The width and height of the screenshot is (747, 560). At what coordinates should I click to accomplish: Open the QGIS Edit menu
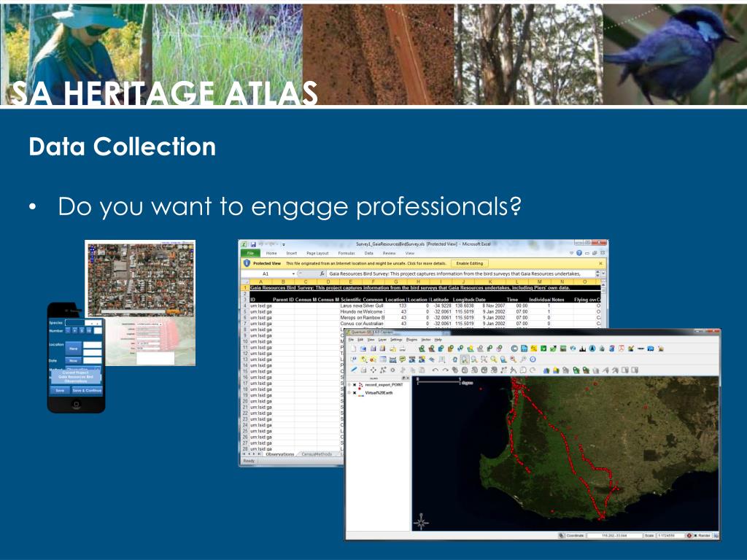[x=360, y=340]
